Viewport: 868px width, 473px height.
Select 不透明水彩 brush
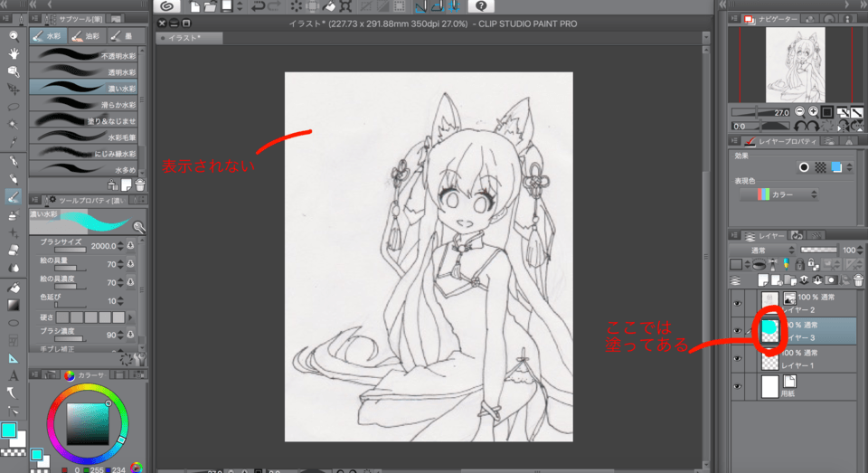pyautogui.click(x=83, y=55)
